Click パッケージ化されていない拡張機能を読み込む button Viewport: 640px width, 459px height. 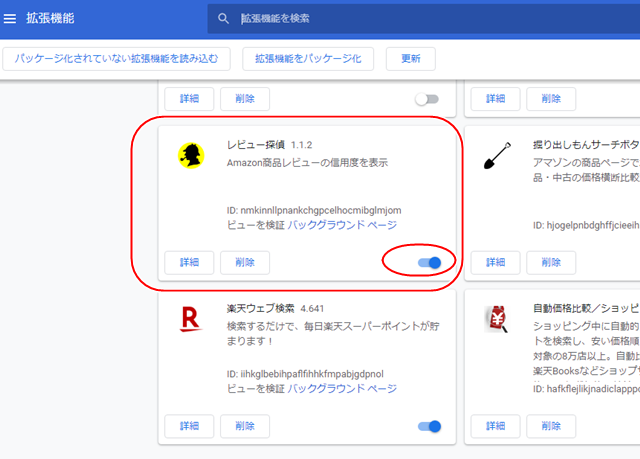pyautogui.click(x=116, y=59)
